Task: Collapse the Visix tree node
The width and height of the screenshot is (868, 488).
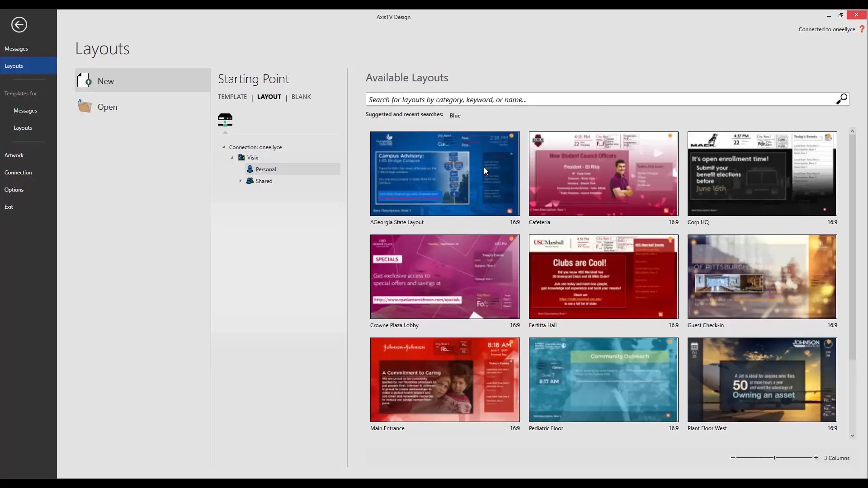Action: point(232,158)
